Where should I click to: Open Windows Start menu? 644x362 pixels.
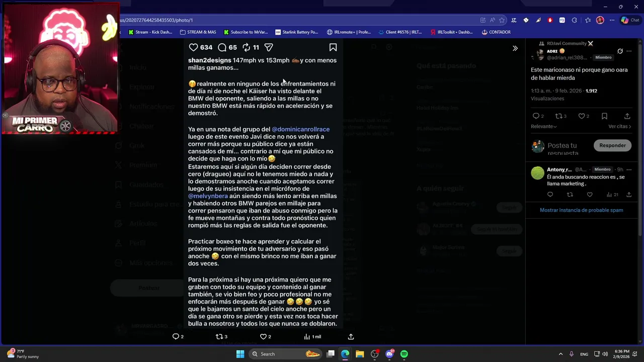pyautogui.click(x=240, y=354)
